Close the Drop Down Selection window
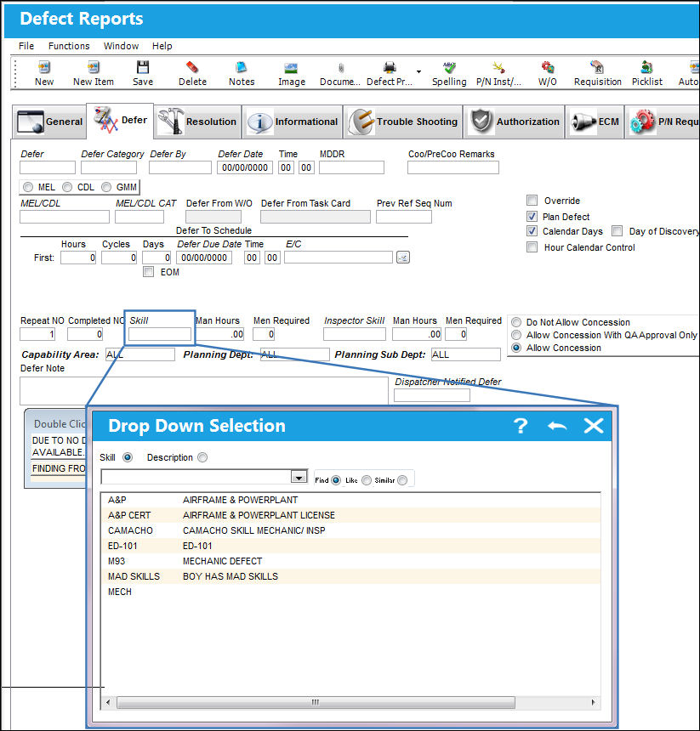 coord(593,426)
